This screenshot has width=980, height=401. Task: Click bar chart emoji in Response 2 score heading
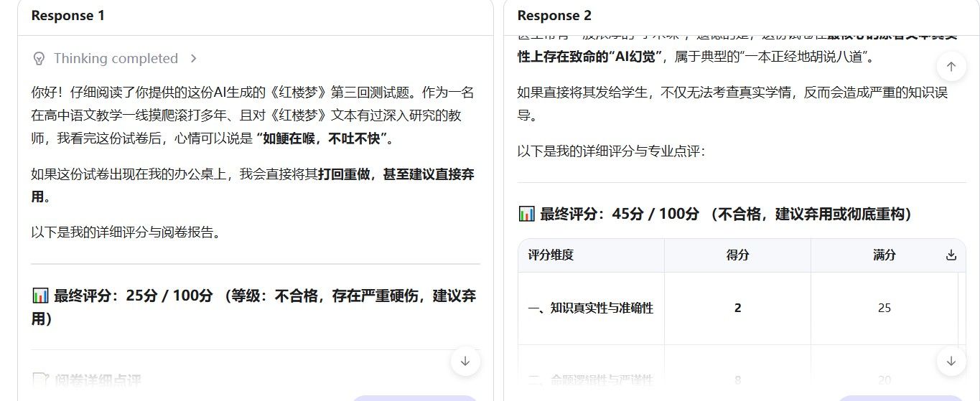[x=526, y=214]
